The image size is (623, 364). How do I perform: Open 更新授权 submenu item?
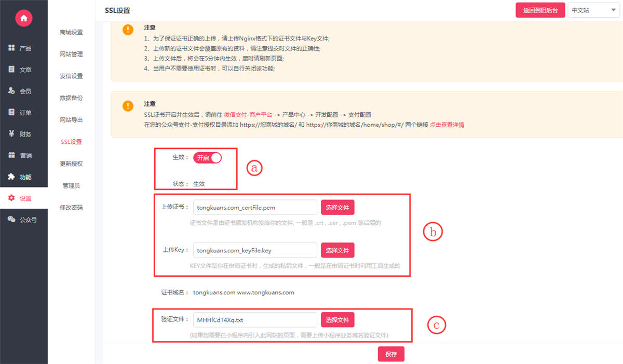[71, 164]
